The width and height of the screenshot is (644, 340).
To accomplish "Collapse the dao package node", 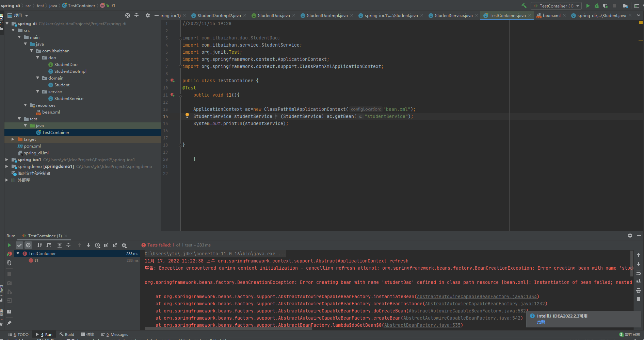I will click(x=38, y=57).
